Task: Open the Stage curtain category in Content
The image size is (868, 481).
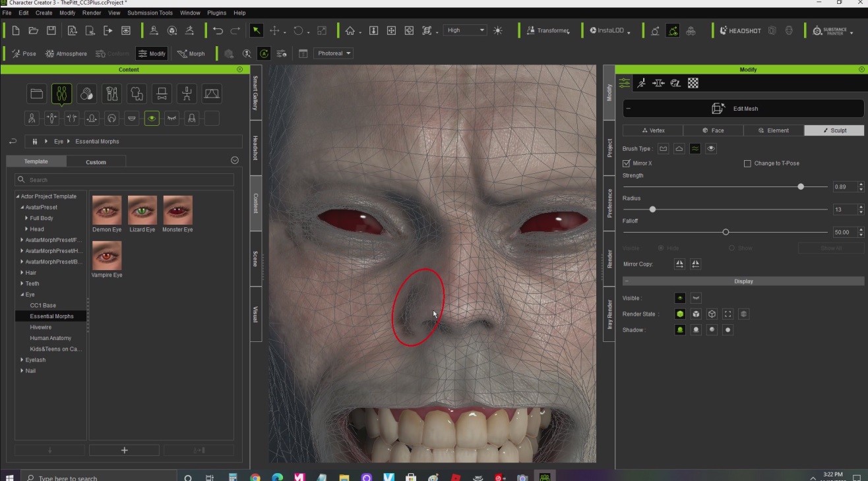Action: click(212, 94)
